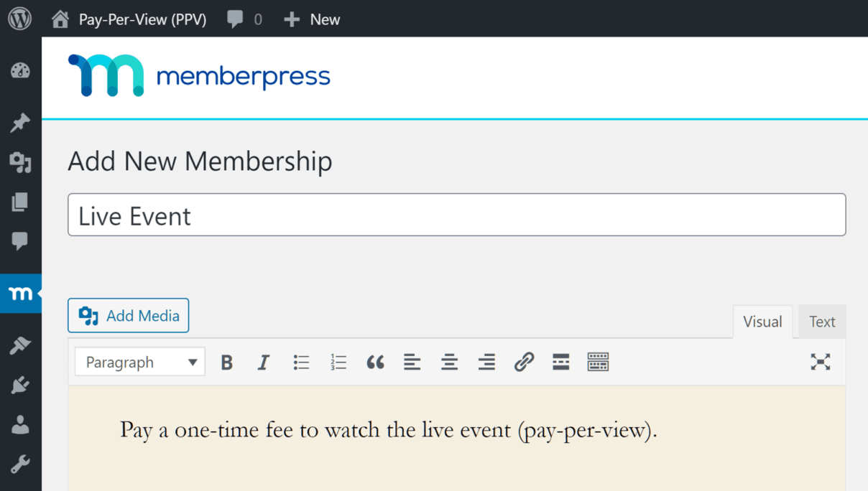Click the Add Media button
This screenshot has width=868, height=491.
pos(128,315)
